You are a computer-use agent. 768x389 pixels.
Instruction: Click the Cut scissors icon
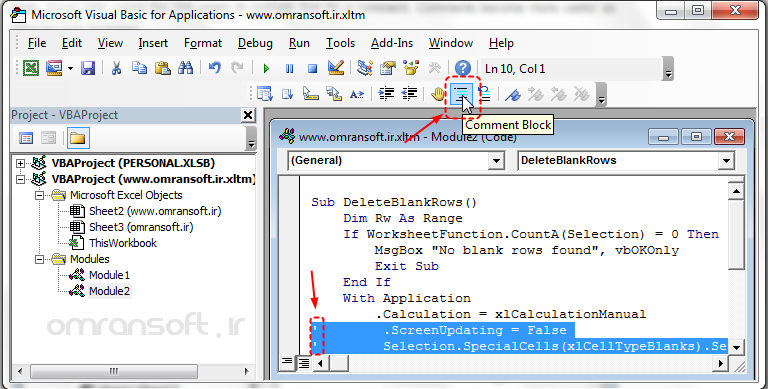pos(116,68)
